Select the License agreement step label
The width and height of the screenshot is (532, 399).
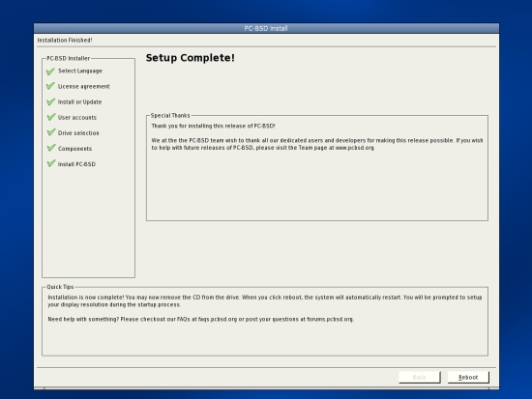coord(84,86)
